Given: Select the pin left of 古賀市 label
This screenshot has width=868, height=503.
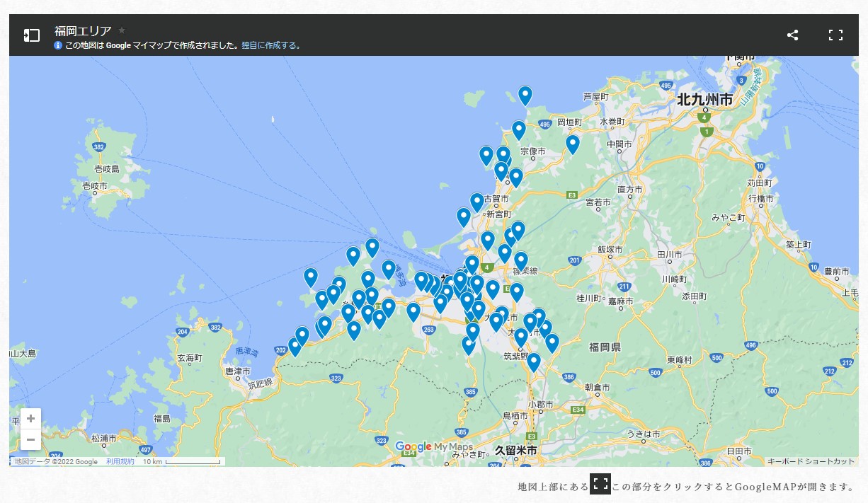Looking at the screenshot, I should tap(477, 202).
